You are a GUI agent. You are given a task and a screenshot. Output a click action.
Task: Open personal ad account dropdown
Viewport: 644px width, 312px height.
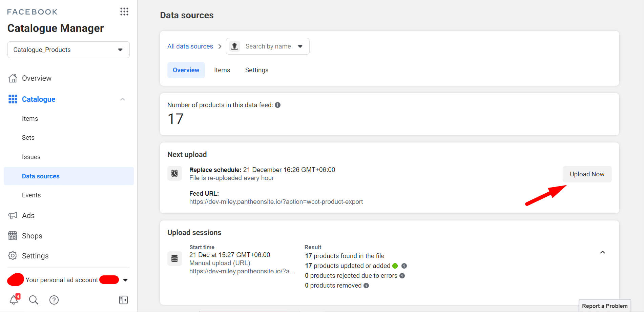click(x=125, y=280)
